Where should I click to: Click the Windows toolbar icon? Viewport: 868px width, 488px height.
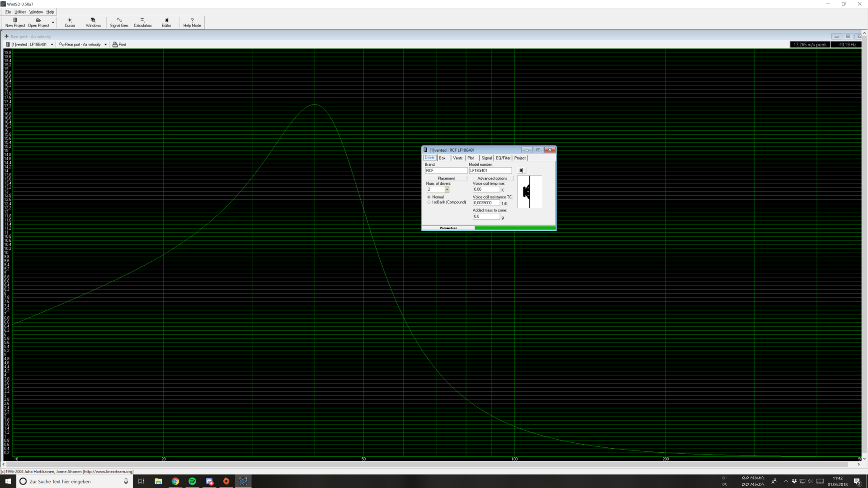click(93, 22)
